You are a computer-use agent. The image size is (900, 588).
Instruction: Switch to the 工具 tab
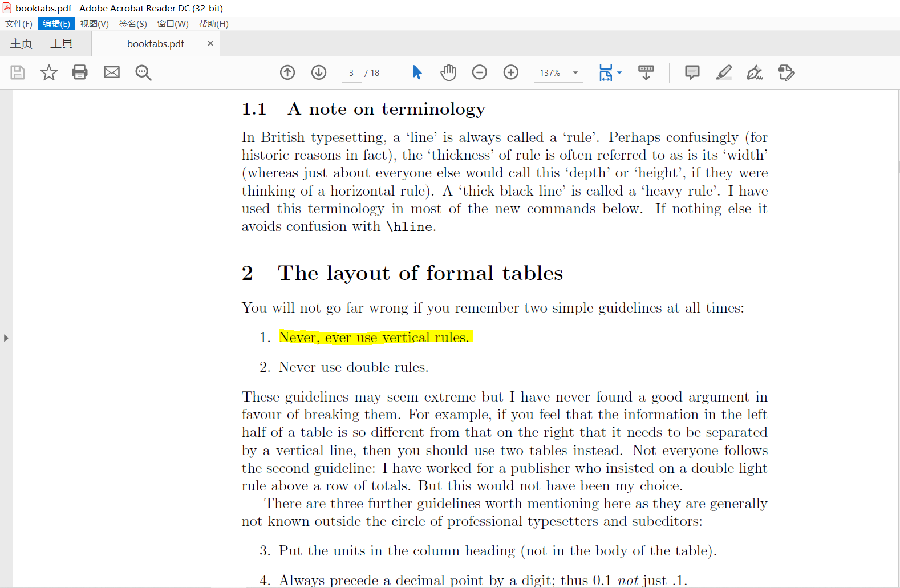pos(62,44)
